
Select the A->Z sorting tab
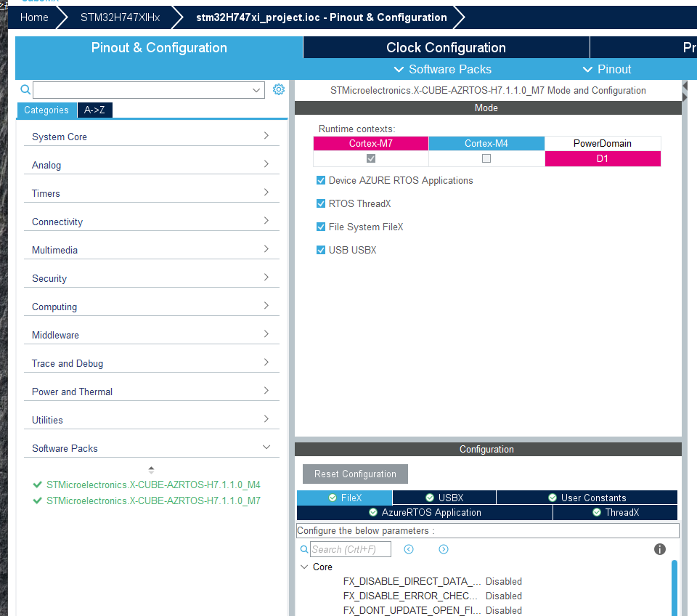(x=94, y=110)
